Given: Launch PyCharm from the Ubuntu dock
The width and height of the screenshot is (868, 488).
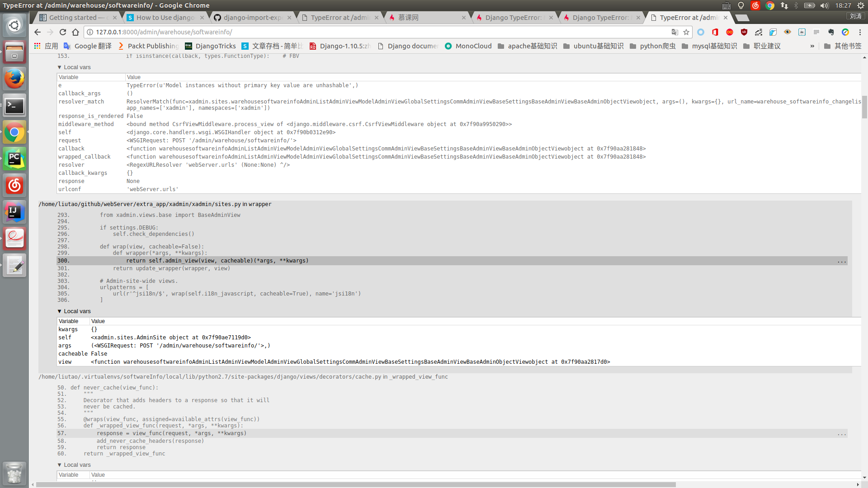Looking at the screenshot, I should [14, 159].
